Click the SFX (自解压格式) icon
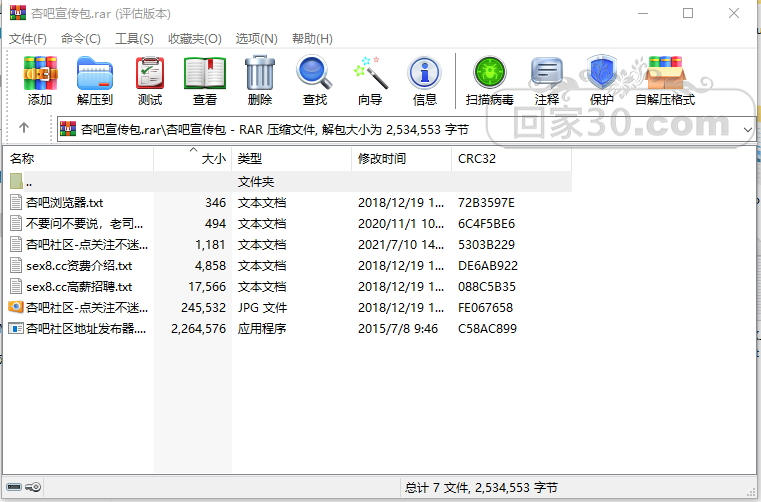Screen dimensions: 761x502 (665, 74)
